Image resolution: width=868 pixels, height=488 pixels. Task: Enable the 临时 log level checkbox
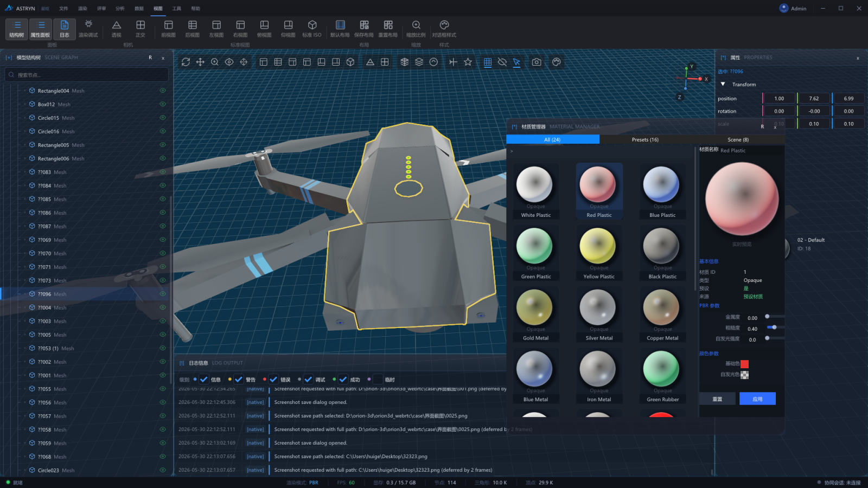click(x=378, y=380)
